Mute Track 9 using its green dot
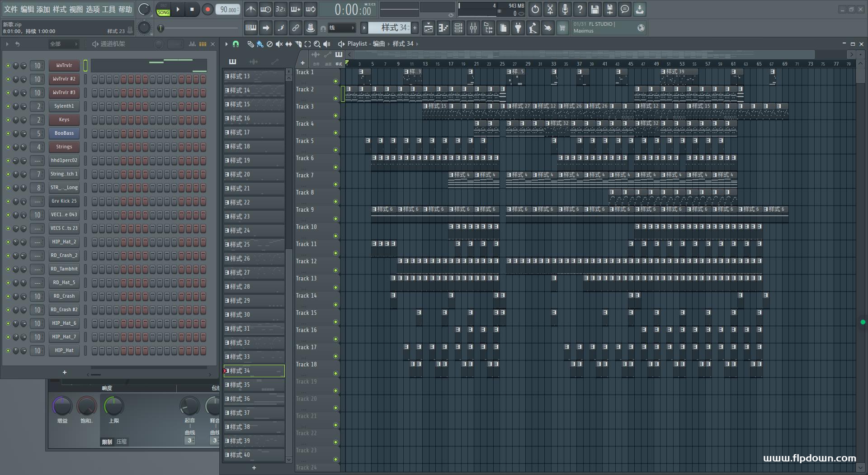 tap(335, 219)
